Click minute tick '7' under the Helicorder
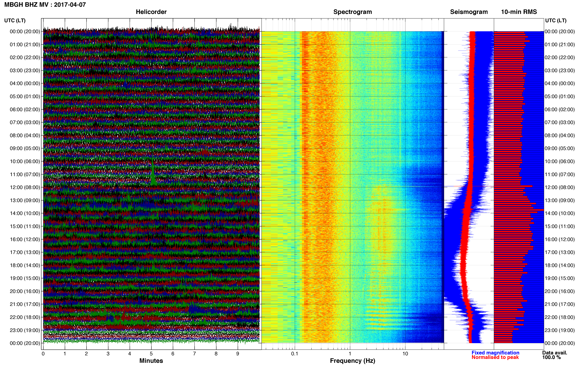Viewport: 588px width, 368px height. point(195,354)
